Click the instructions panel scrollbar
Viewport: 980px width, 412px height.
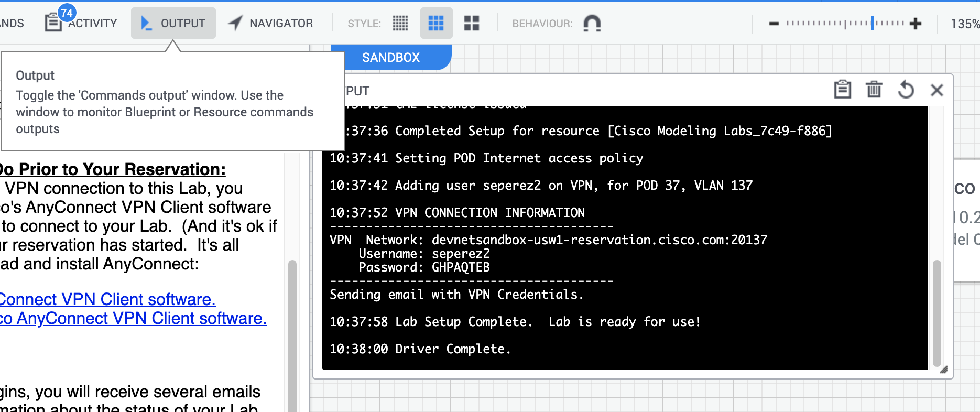[x=292, y=335]
